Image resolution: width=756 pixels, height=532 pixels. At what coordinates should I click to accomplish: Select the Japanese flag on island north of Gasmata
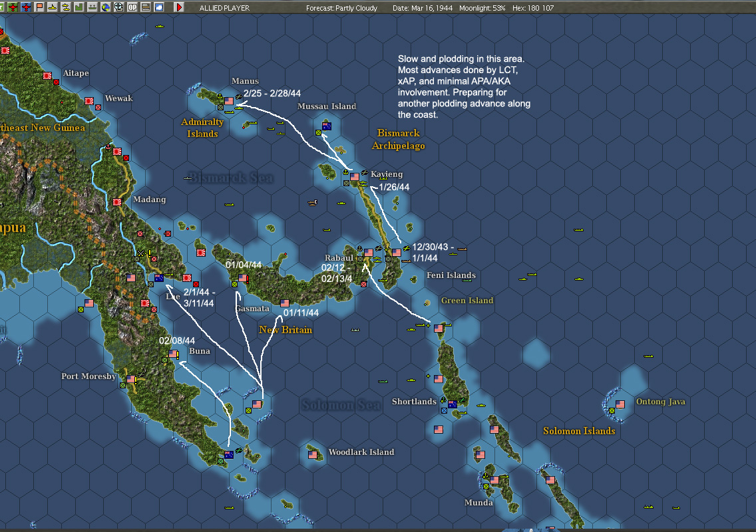(x=201, y=253)
